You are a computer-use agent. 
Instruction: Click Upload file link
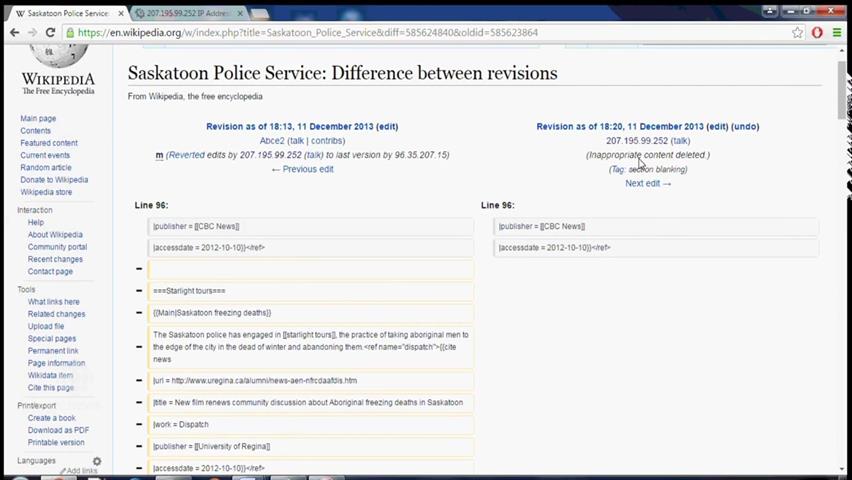46,326
